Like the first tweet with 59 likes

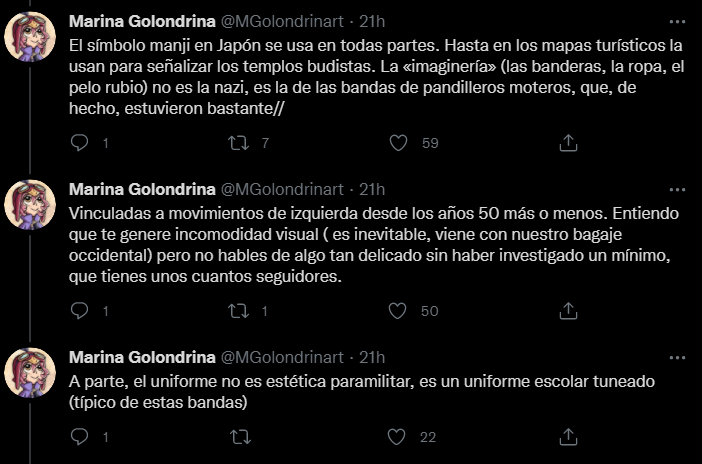[x=398, y=143]
